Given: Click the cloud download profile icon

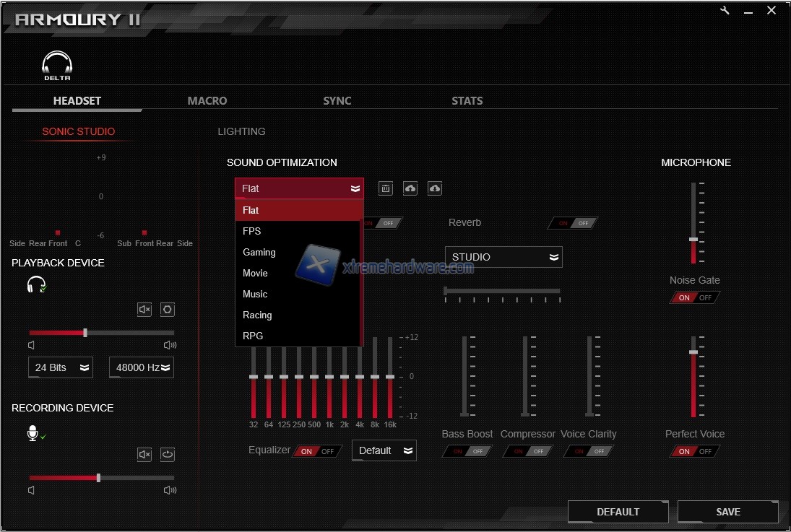Looking at the screenshot, I should [x=435, y=188].
